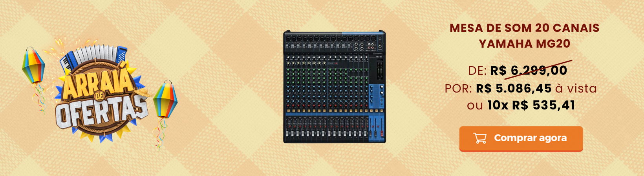Image resolution: width=644 pixels, height=176 pixels.
Task: Select the Mesa de Som 20 Canais Yamaha MG20 title
Action: pos(524,36)
